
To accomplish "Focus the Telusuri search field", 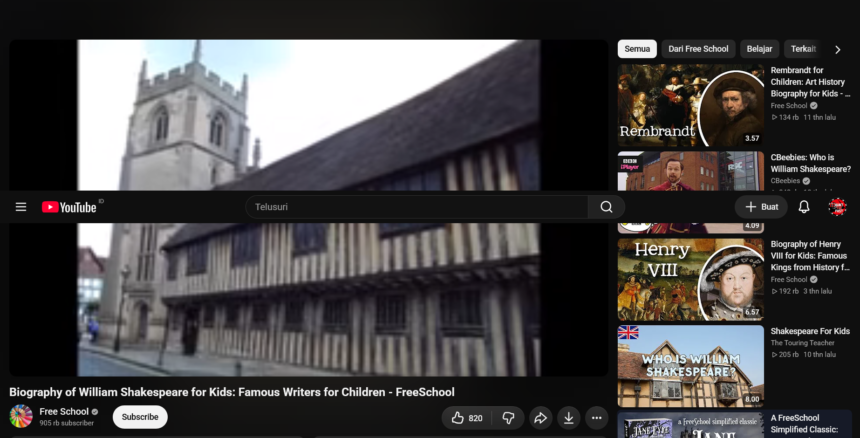I will pyautogui.click(x=416, y=207).
